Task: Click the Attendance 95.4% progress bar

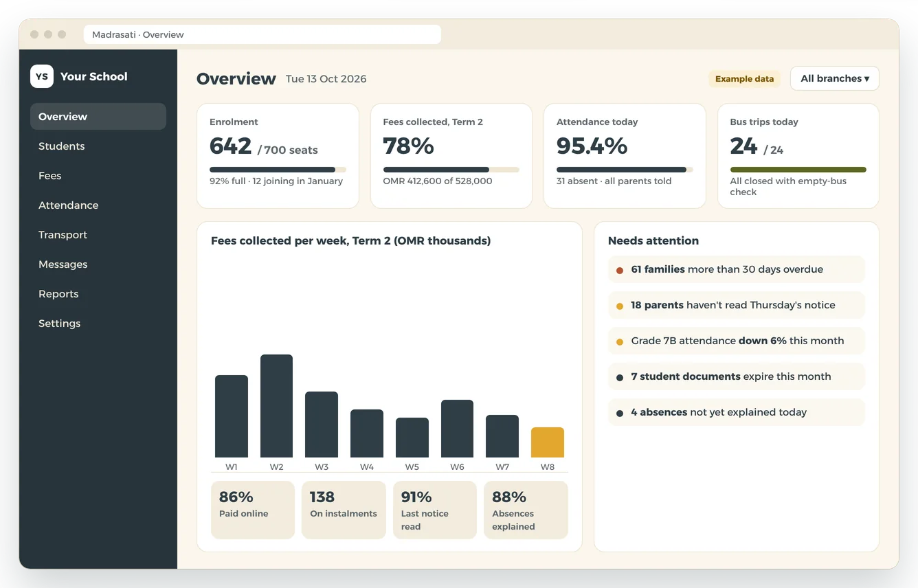Action: point(625,170)
